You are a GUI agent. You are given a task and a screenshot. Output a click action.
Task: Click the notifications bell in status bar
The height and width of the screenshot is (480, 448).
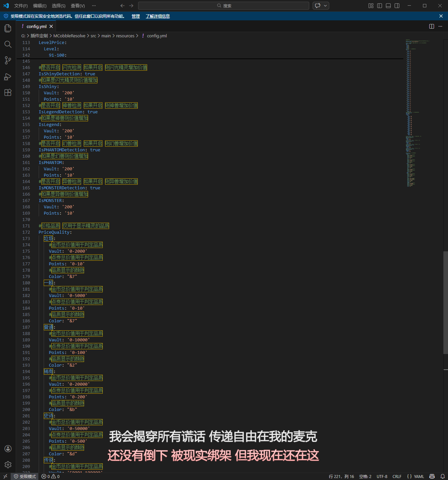pyautogui.click(x=443, y=477)
